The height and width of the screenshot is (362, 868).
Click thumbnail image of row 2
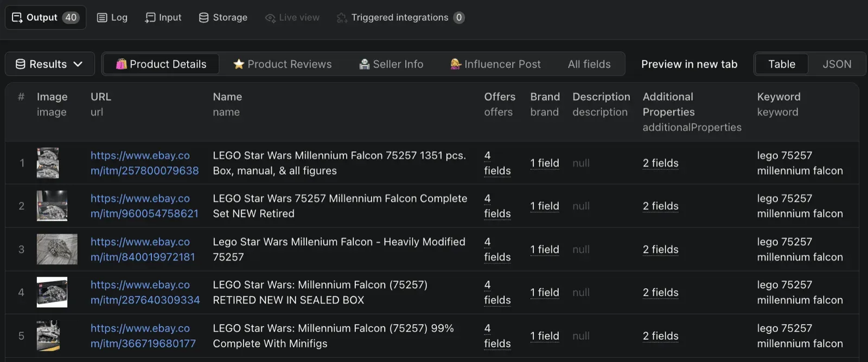[52, 206]
